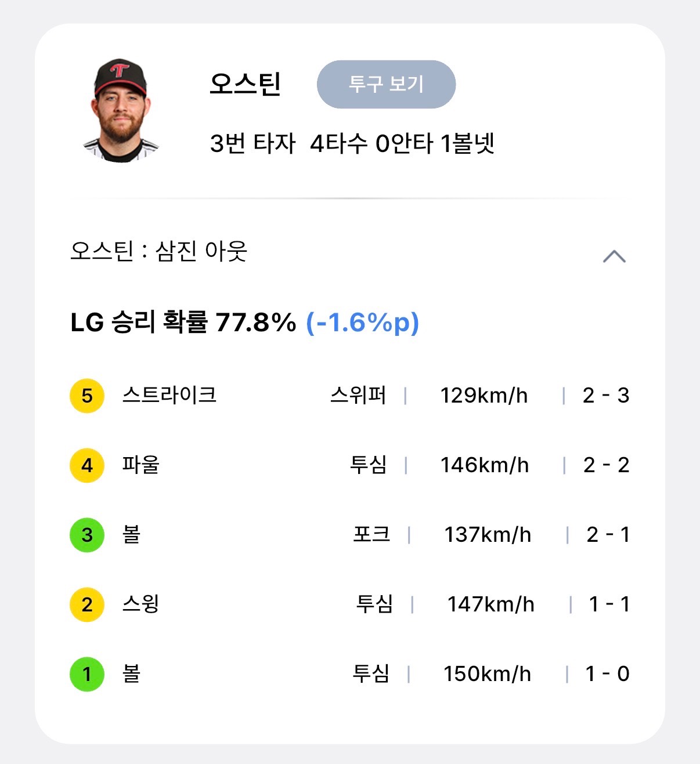
Task: Click the 150km/h pitch speed
Action: click(487, 674)
